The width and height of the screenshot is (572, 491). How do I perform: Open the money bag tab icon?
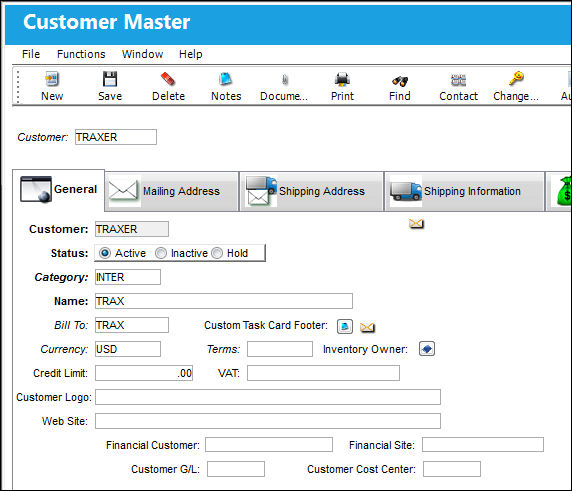[x=564, y=191]
